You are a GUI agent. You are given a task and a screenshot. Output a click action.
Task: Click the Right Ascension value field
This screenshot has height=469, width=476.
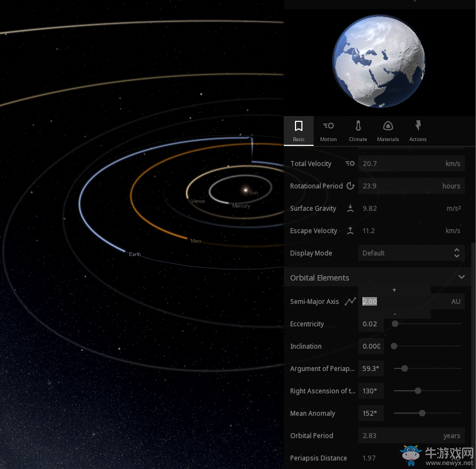point(371,391)
